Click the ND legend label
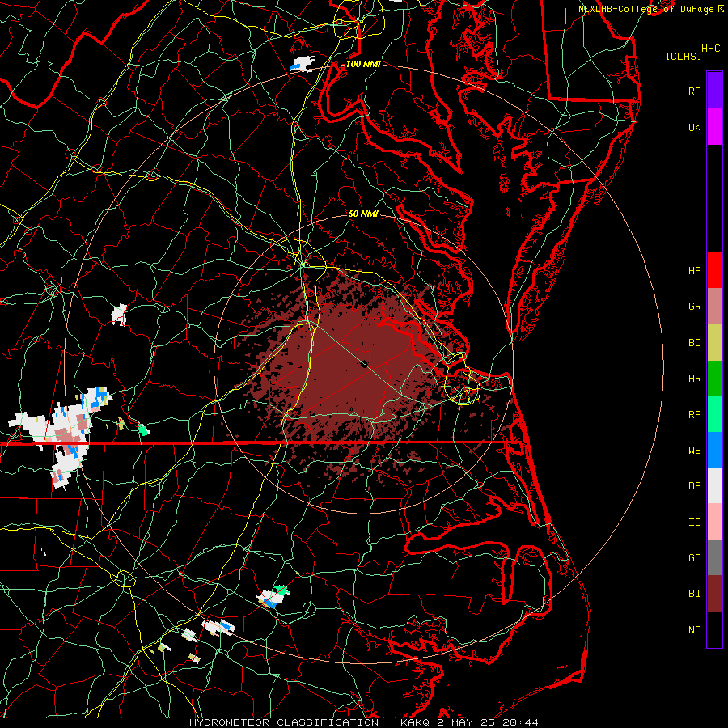Viewport: 728px width, 728px height. 694,630
